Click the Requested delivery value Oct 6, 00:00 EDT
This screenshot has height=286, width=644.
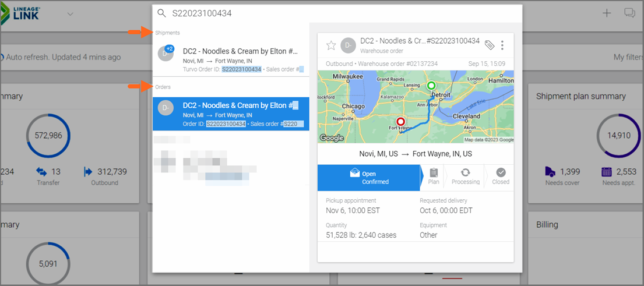pyautogui.click(x=446, y=211)
